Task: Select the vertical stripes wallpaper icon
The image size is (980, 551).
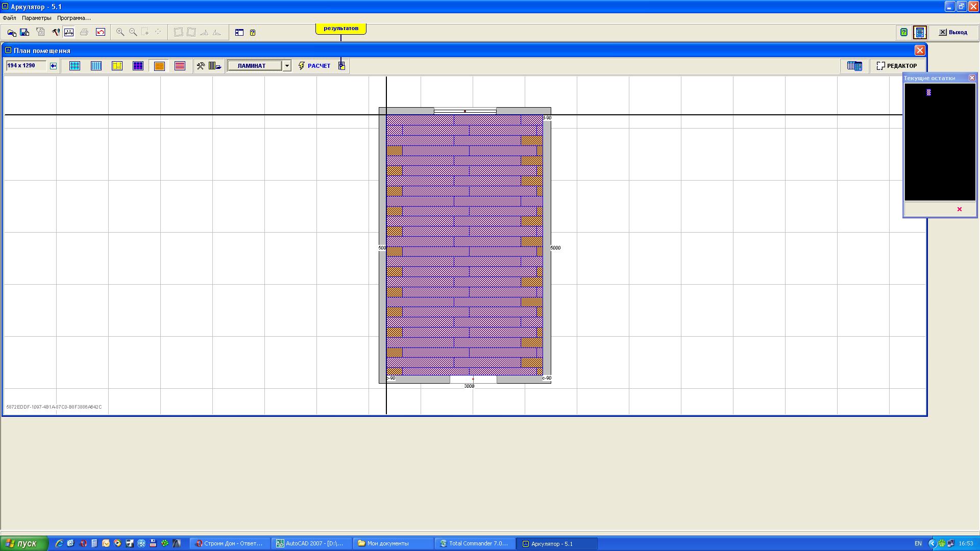Action: coord(96,66)
